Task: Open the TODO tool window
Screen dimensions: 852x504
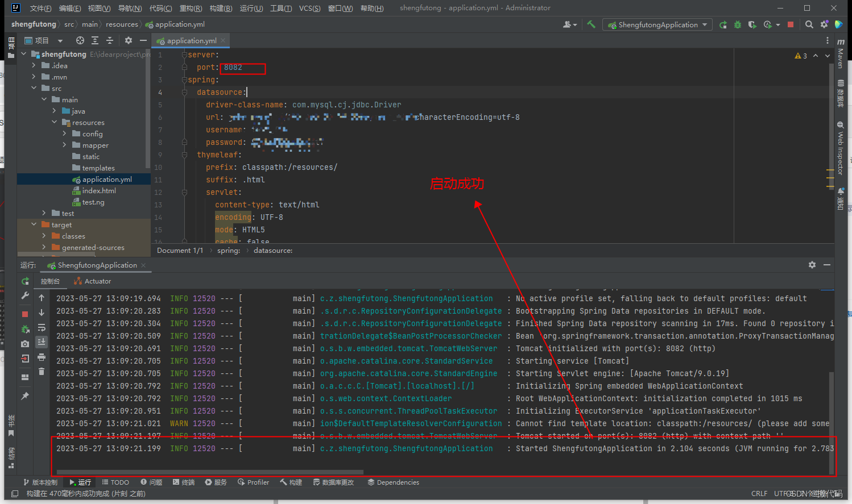Action: pos(115,482)
